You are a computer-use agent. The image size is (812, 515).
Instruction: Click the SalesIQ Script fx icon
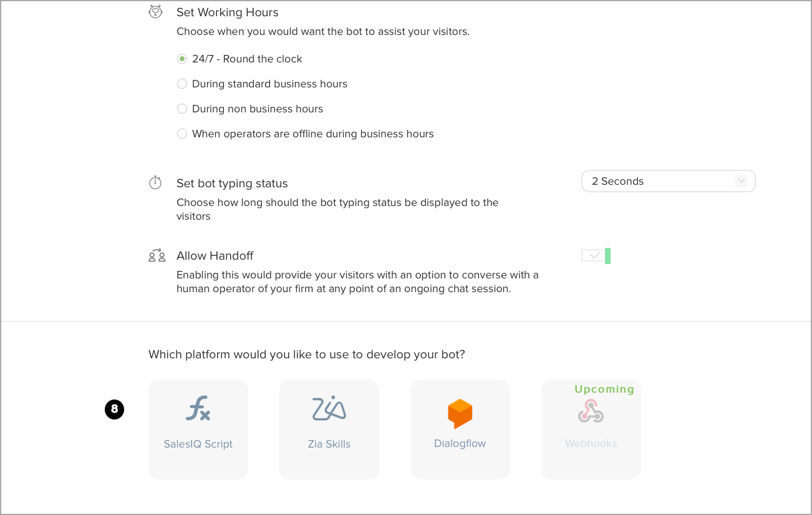pyautogui.click(x=198, y=409)
